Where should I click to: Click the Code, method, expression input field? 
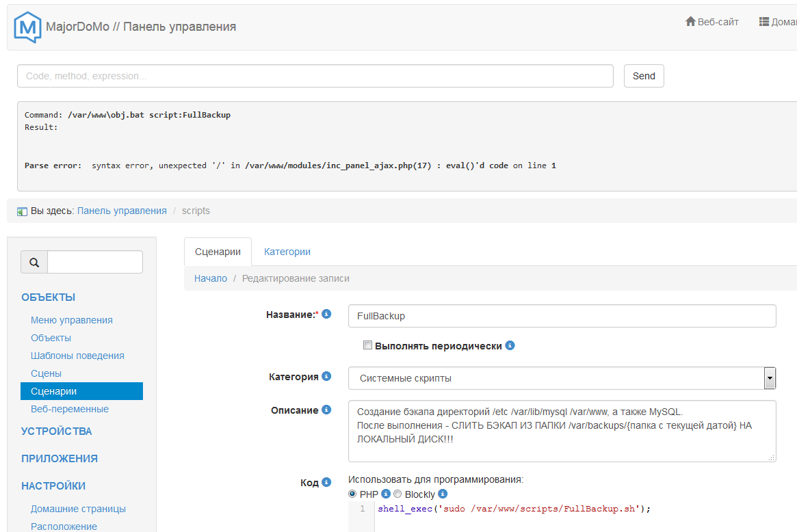(315, 76)
